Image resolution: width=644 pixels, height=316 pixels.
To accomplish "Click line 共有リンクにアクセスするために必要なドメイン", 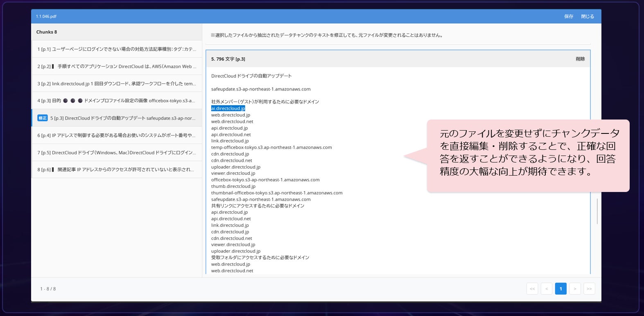I will click(x=258, y=206).
